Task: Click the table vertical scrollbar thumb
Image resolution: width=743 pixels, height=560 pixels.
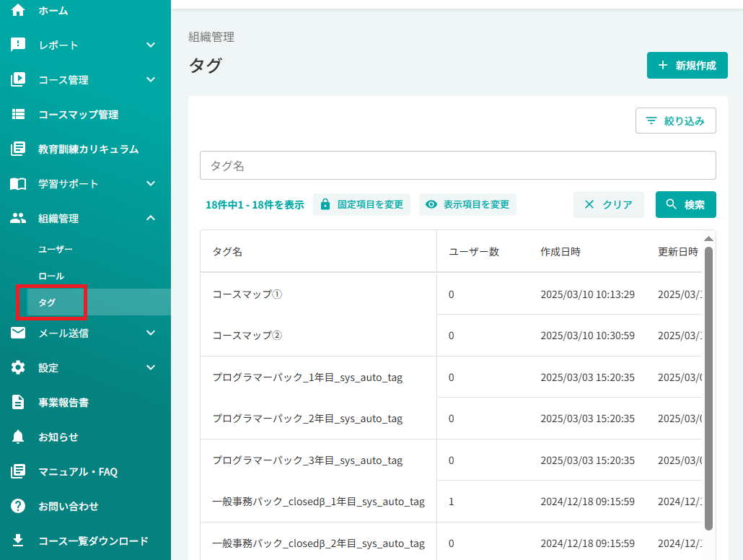Action: click(708, 388)
